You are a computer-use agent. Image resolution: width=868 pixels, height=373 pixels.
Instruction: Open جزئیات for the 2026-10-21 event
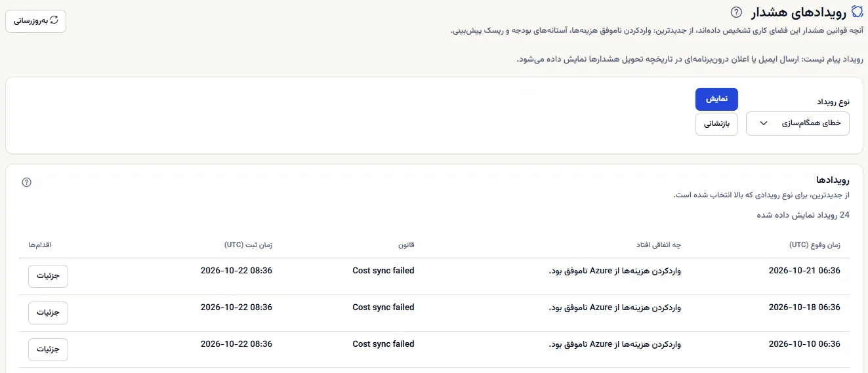pyautogui.click(x=48, y=276)
